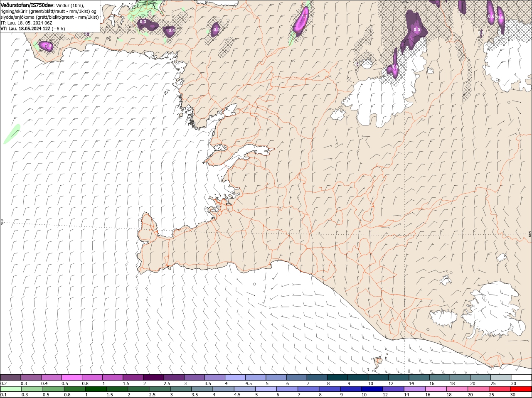
Task: Pick the pale lavender swatch starting at 5, lower legend
Action: point(265,389)
